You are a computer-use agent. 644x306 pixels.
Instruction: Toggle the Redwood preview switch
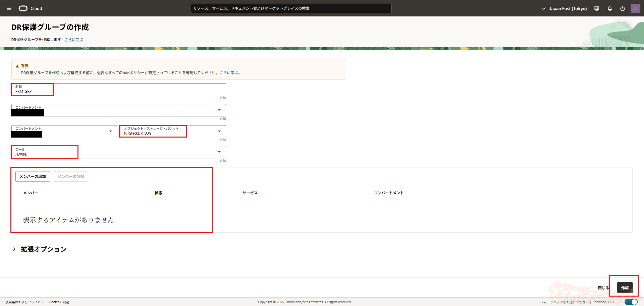[631, 302]
